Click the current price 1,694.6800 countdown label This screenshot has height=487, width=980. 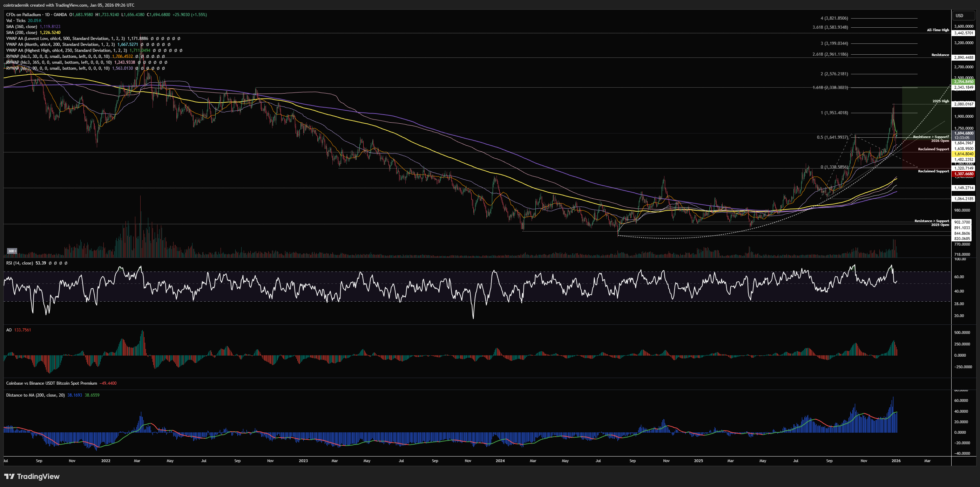[x=964, y=135]
